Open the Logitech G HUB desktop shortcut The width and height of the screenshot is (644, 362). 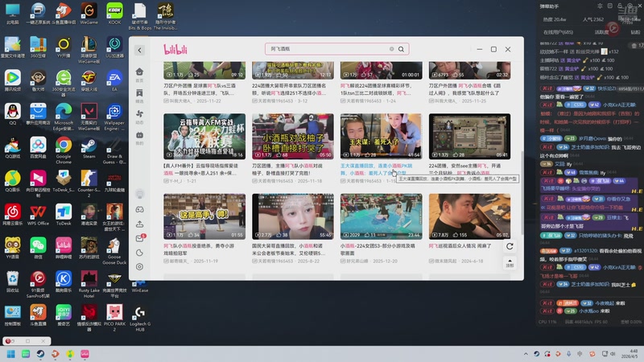139,318
